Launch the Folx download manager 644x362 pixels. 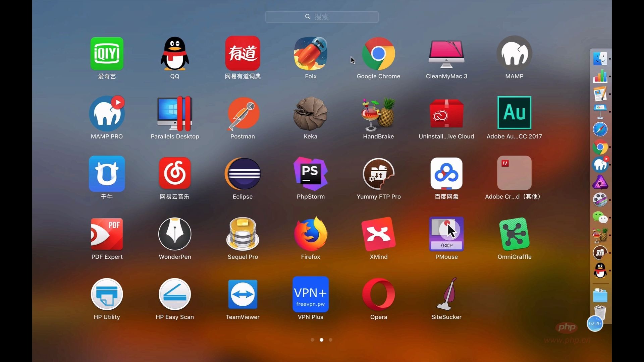point(311,54)
